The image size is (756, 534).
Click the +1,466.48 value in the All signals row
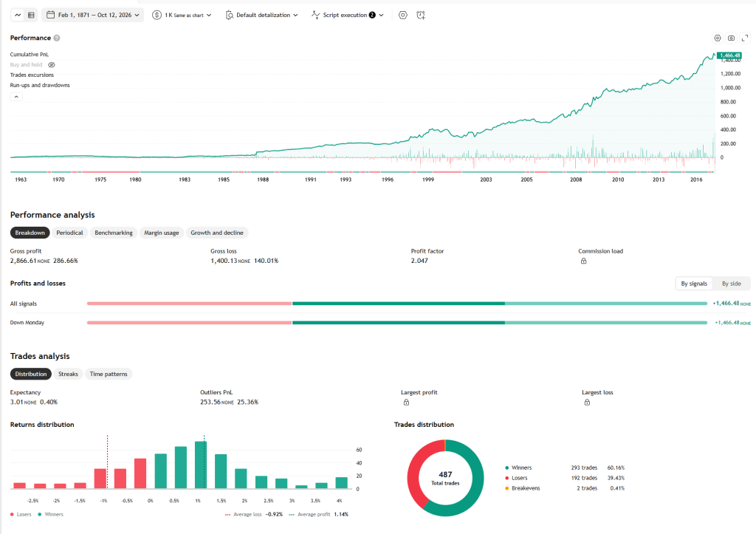(x=732, y=304)
